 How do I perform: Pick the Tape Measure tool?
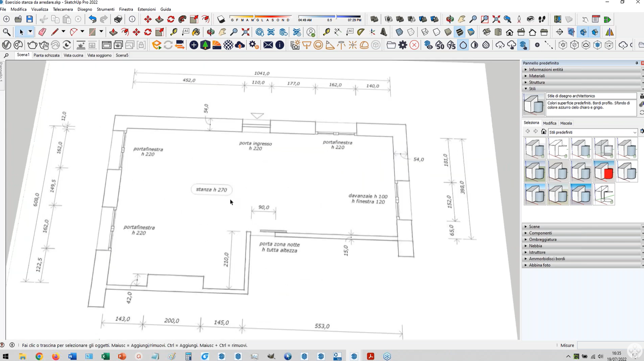174,32
